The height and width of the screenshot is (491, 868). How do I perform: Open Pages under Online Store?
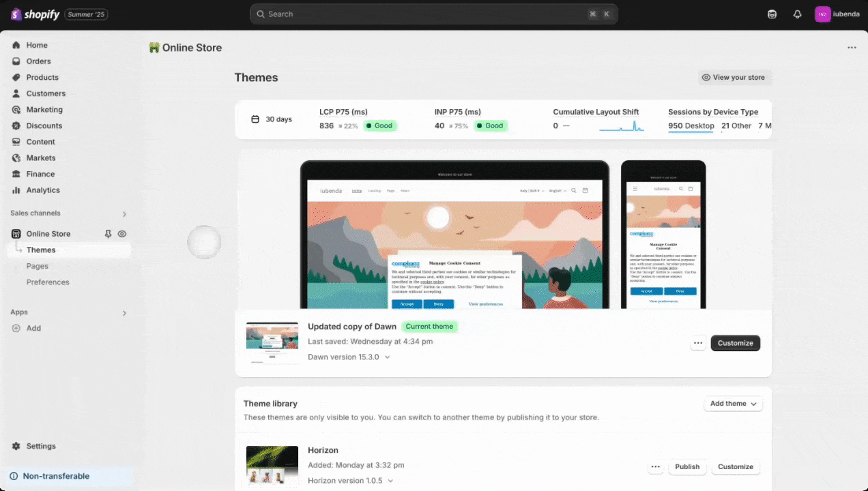tap(38, 266)
